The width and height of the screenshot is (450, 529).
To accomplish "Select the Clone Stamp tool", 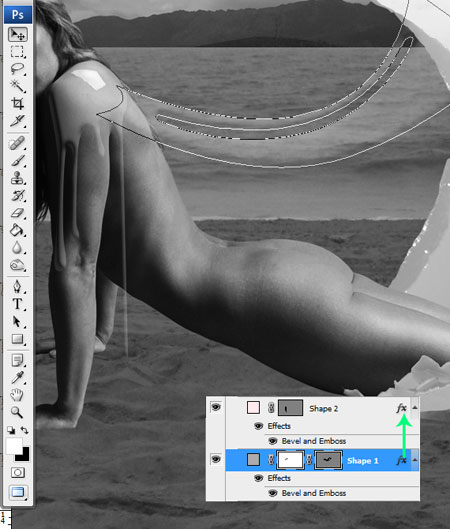I will point(18,178).
